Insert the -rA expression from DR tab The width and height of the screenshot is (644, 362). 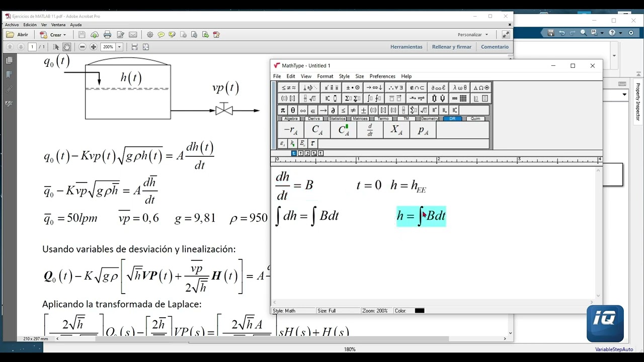point(291,130)
